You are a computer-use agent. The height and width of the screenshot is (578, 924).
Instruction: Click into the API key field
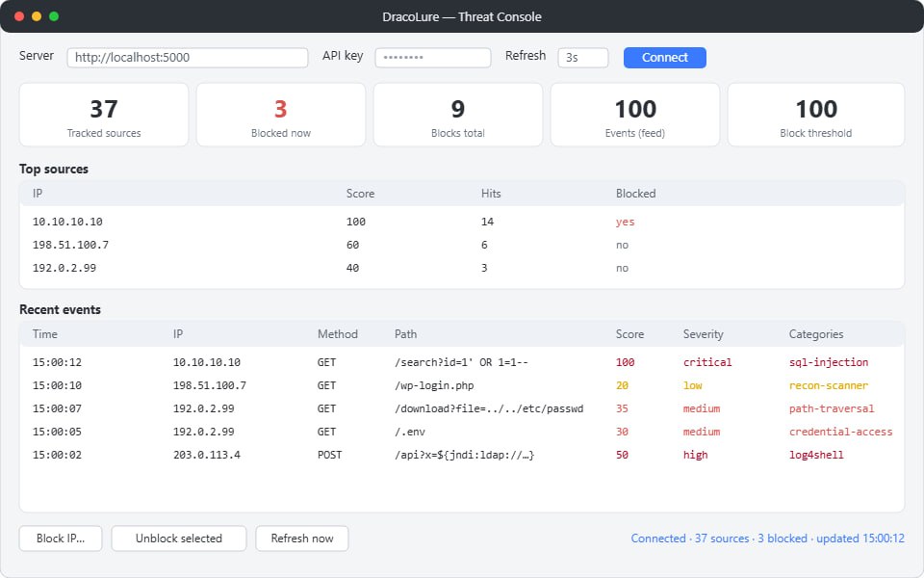point(432,57)
